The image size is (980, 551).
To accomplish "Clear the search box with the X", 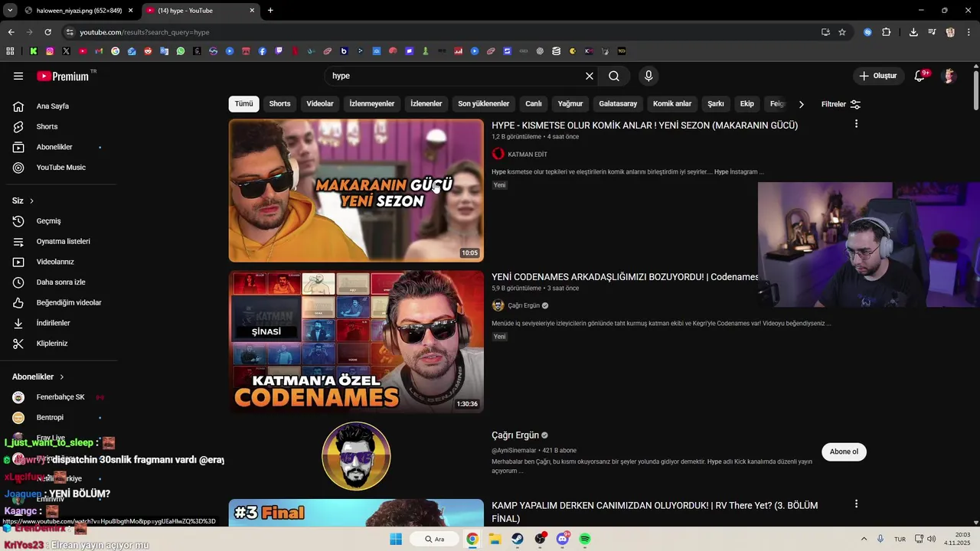I will click(x=590, y=76).
